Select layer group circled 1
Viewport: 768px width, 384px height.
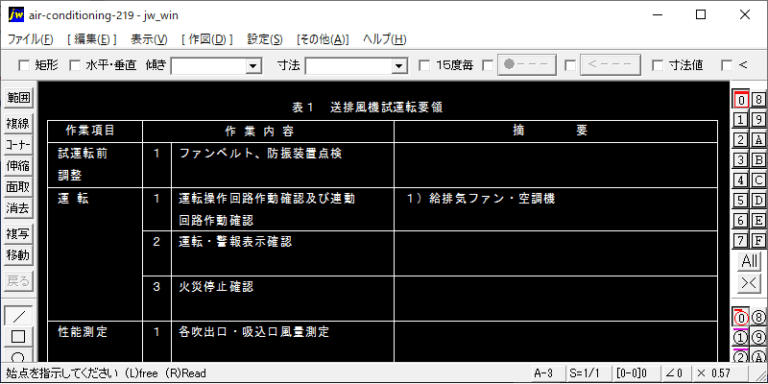click(x=741, y=337)
